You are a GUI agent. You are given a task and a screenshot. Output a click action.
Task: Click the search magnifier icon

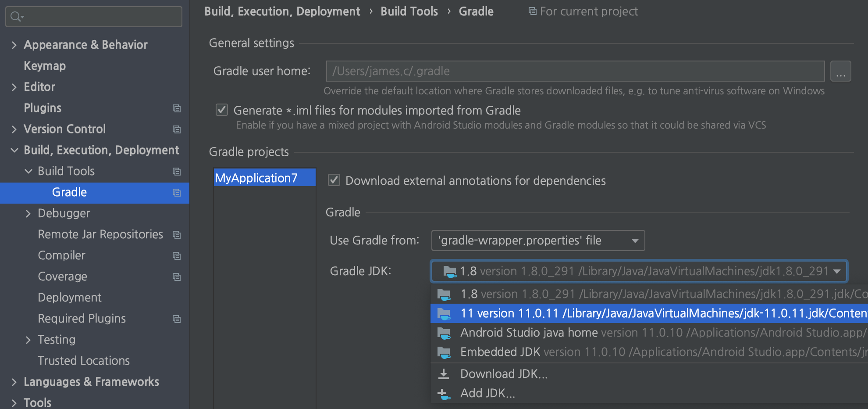pyautogui.click(x=16, y=17)
